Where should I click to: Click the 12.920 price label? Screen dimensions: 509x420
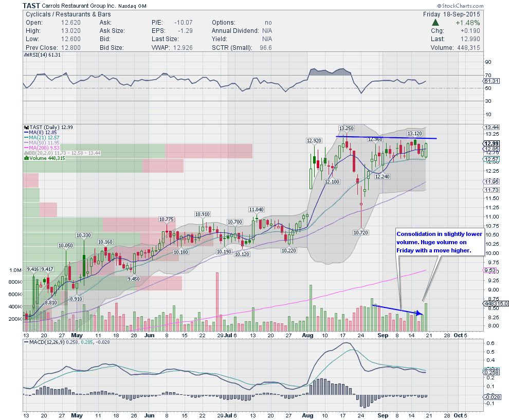coord(314,140)
